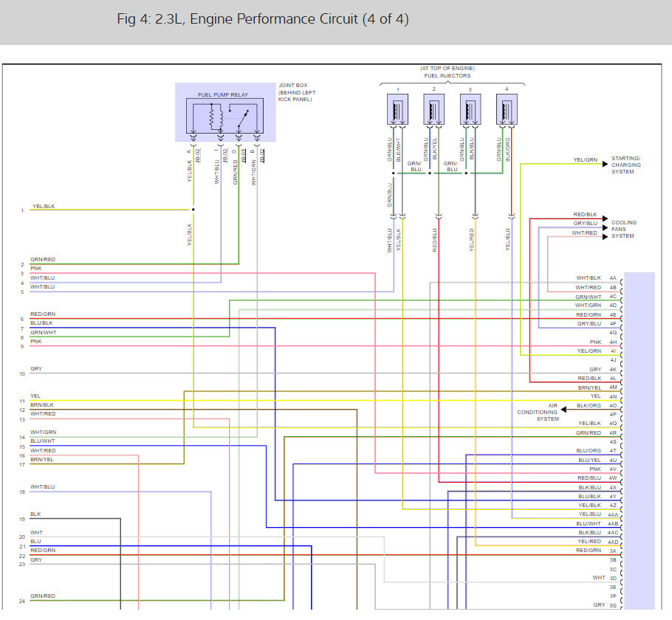Click the 'COOLING FANS SYSTEM' label

[624, 230]
